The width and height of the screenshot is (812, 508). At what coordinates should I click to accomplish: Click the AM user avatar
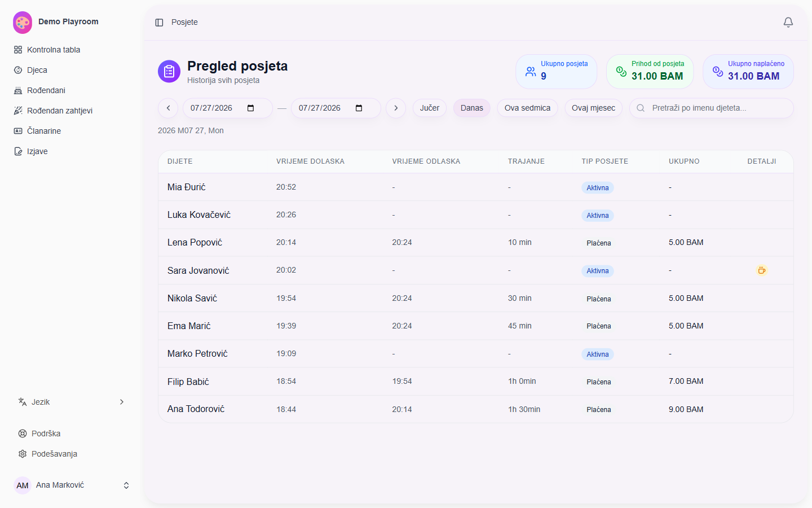pos(23,485)
